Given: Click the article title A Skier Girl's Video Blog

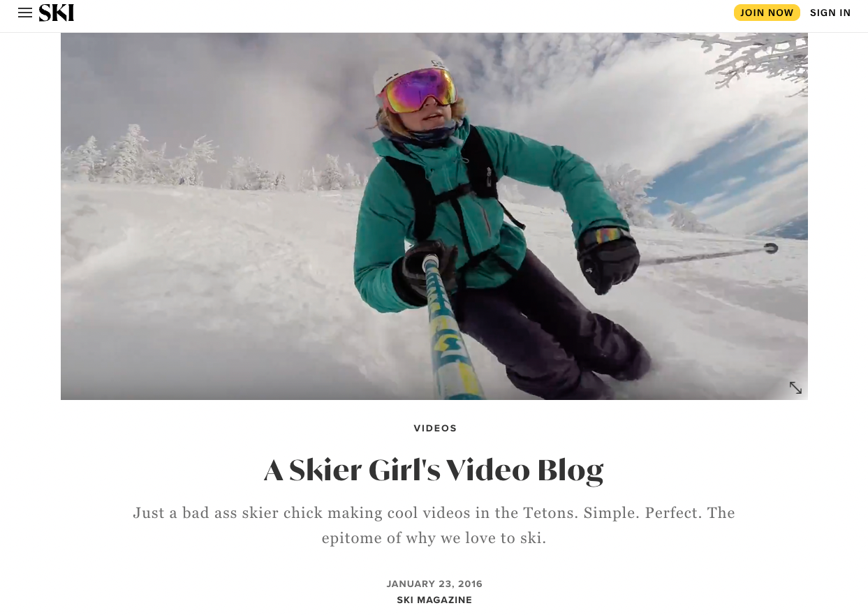Looking at the screenshot, I should click(x=434, y=470).
